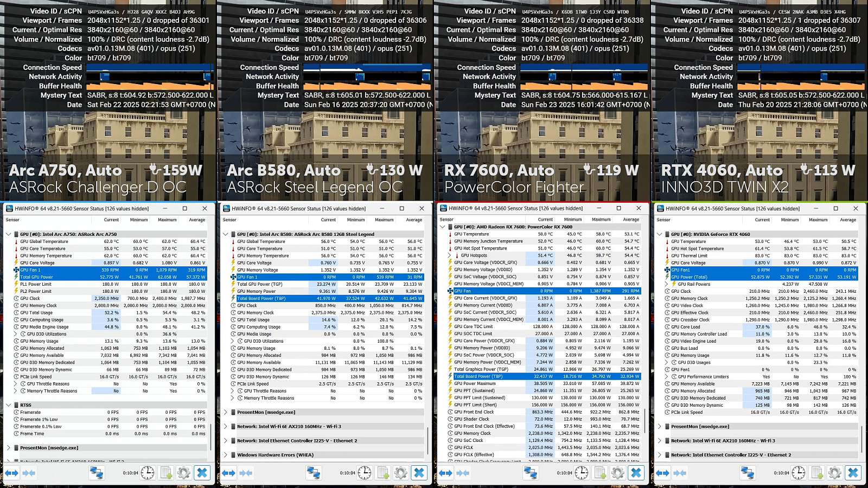Reset the clock timer in RTX 4060 window

(799, 473)
